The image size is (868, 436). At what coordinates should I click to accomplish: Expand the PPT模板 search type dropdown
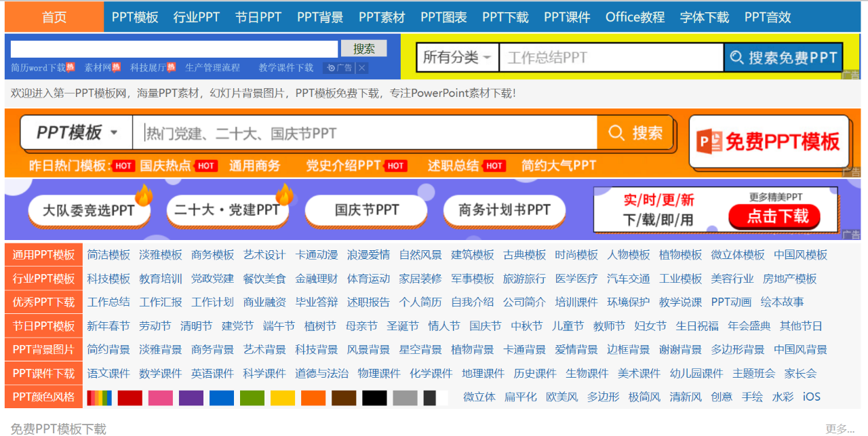coord(76,132)
